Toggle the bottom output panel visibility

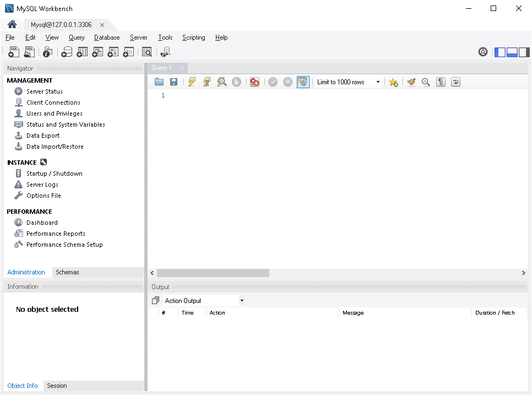(x=512, y=52)
